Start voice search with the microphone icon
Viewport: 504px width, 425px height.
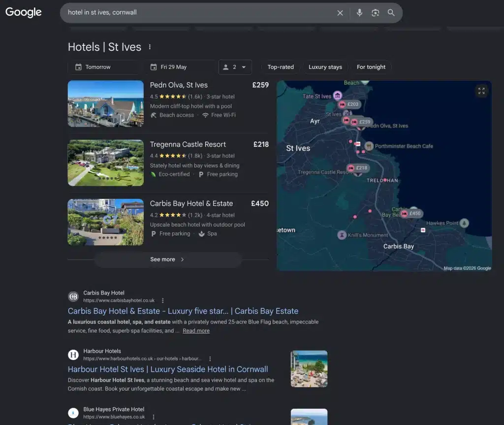point(359,12)
